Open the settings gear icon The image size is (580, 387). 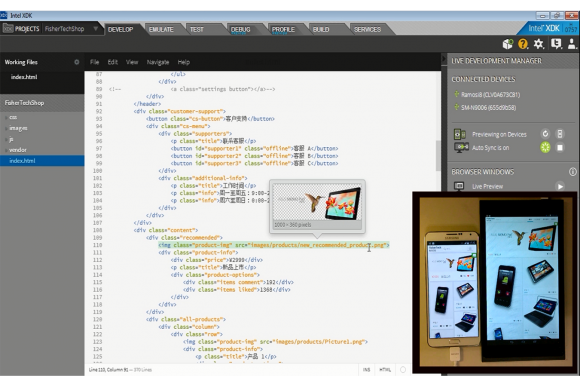pos(539,44)
